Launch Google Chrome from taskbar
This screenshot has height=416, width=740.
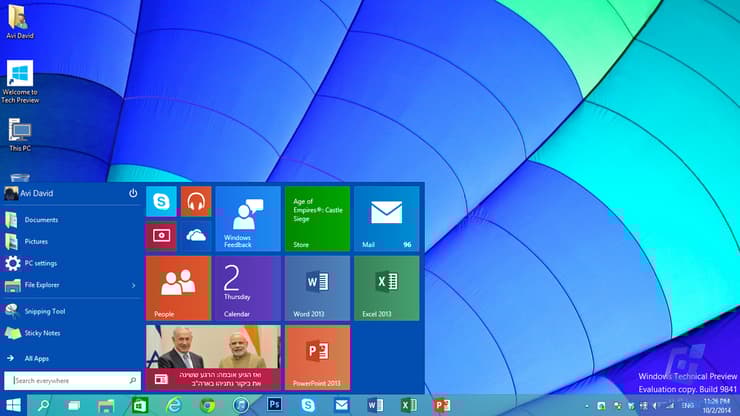tap(208, 405)
